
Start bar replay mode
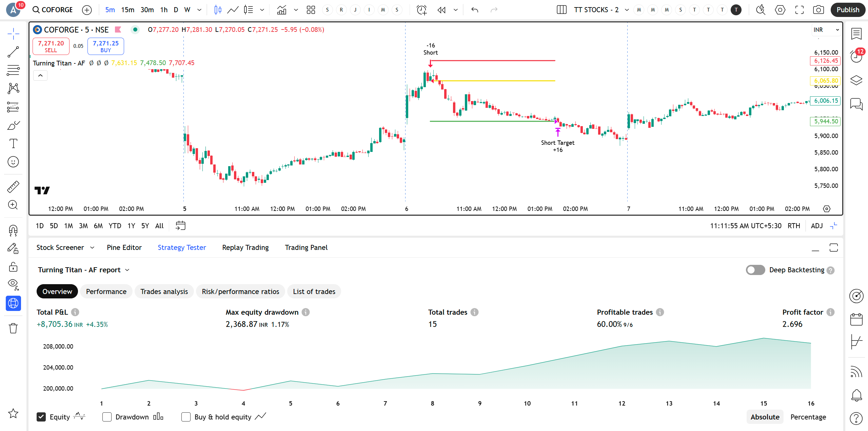tap(441, 10)
